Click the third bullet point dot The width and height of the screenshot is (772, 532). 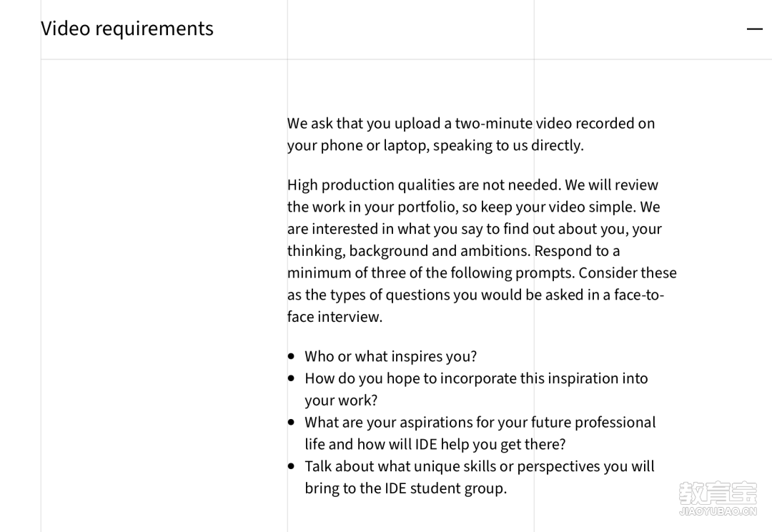point(292,422)
